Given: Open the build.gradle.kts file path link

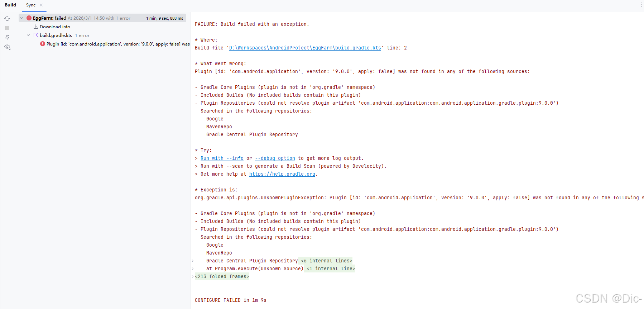Looking at the screenshot, I should (x=305, y=48).
